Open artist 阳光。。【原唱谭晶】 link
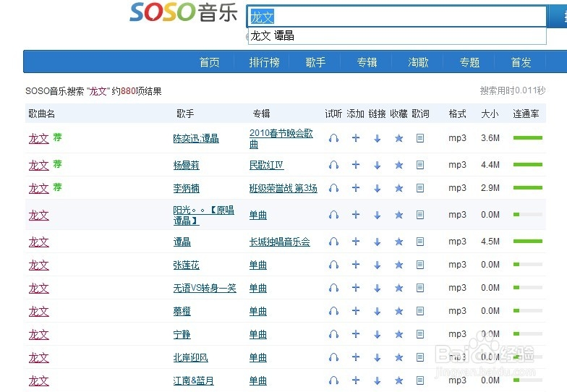The image size is (567, 392). coord(204,216)
